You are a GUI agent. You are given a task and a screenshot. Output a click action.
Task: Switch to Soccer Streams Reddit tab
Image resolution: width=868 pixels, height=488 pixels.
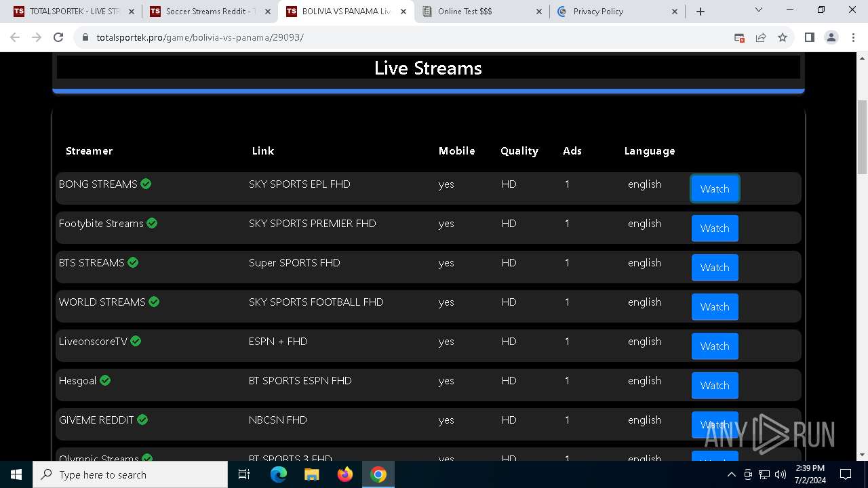[x=210, y=12]
